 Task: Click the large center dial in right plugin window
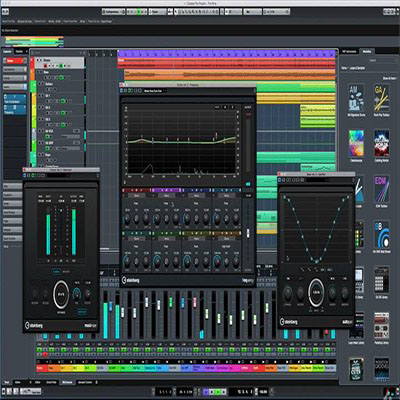pyautogui.click(x=316, y=293)
